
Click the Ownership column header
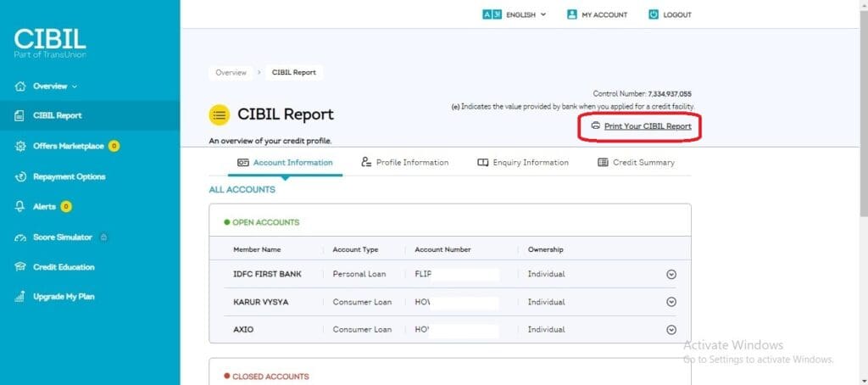tap(545, 250)
